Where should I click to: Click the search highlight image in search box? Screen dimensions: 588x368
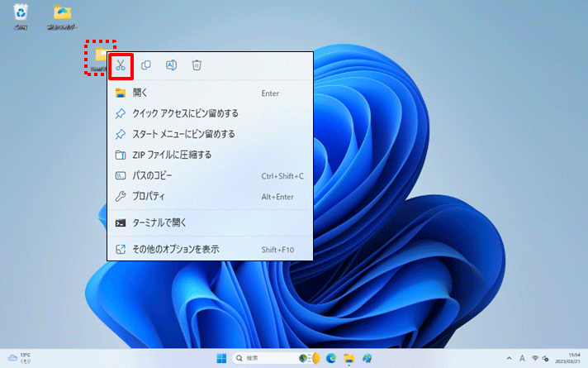coord(311,358)
